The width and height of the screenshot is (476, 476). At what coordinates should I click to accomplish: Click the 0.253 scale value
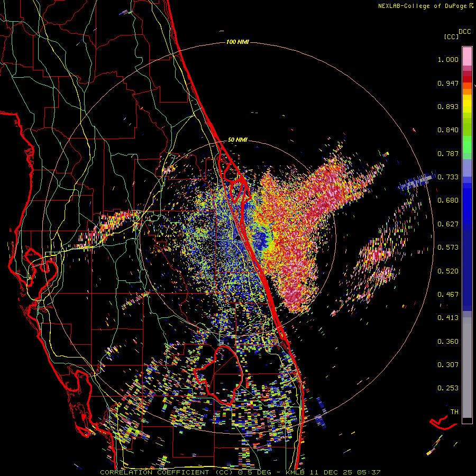[x=448, y=388]
